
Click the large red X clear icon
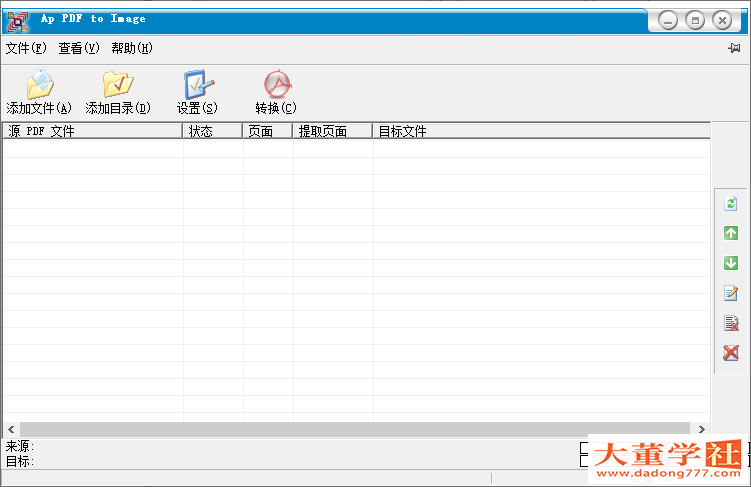tap(731, 353)
